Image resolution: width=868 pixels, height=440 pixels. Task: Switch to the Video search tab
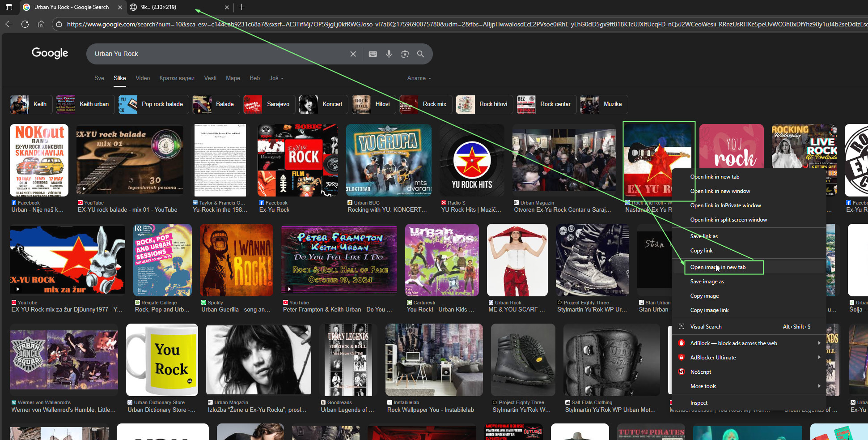point(143,78)
